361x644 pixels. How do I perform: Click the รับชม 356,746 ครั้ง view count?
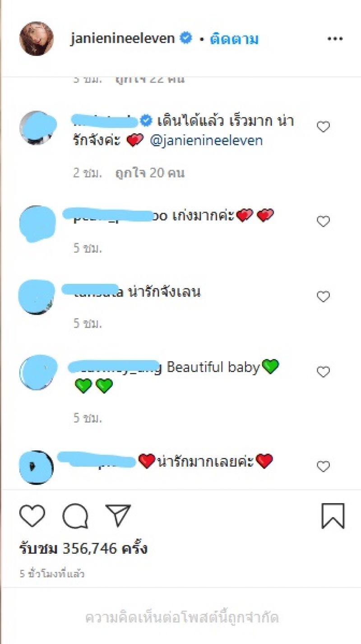coord(83,549)
